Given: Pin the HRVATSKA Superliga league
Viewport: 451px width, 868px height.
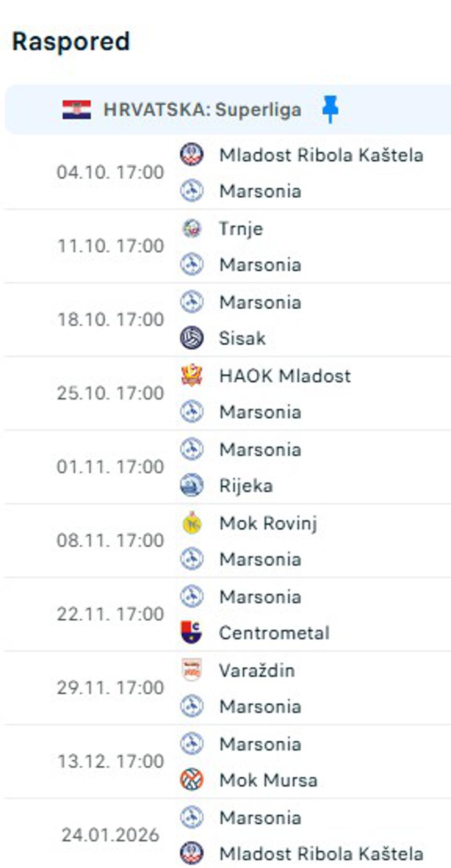Looking at the screenshot, I should point(330,109).
